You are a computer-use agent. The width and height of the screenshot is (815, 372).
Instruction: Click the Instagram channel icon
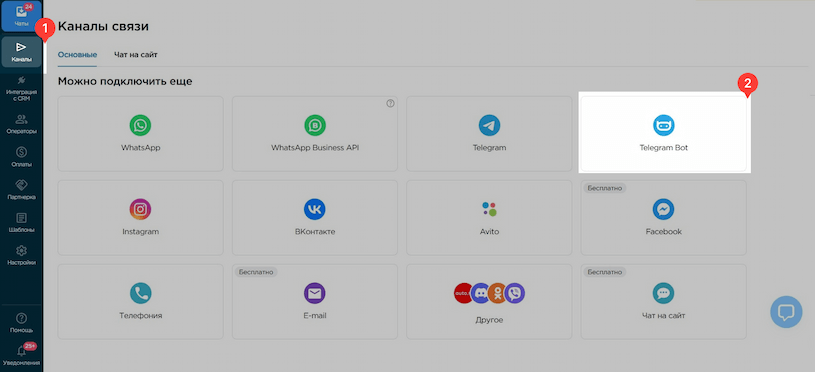(140, 209)
